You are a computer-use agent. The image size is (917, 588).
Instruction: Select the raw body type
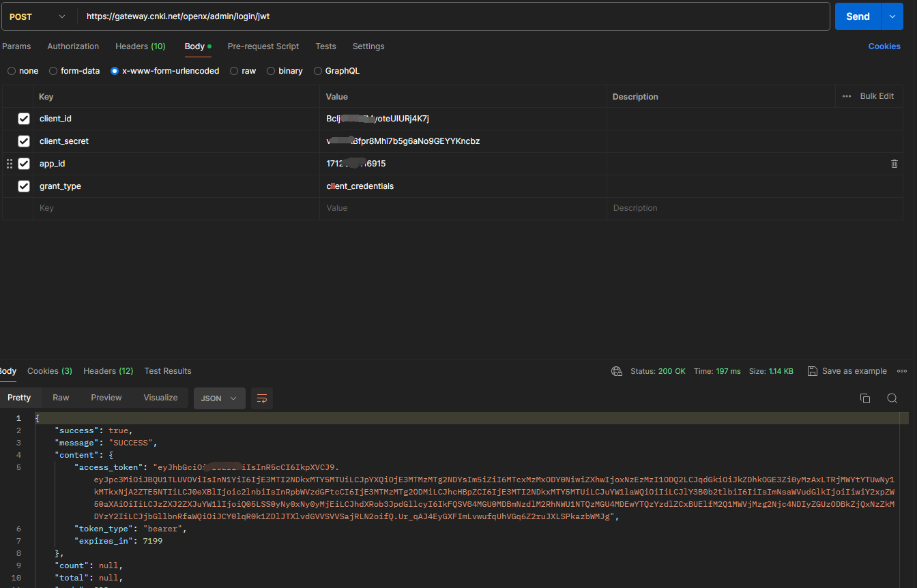[243, 71]
